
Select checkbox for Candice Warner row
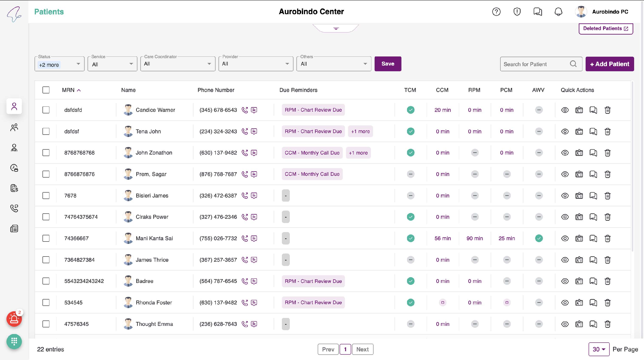point(46,110)
